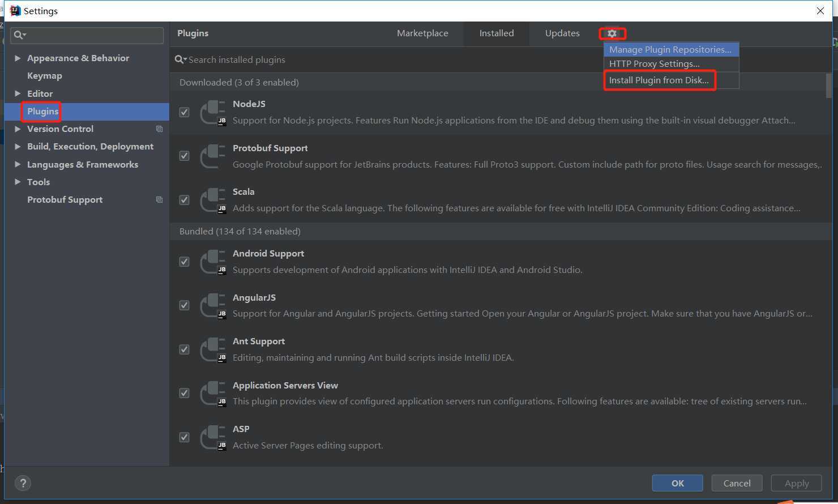838x504 pixels.
Task: Click the Downloaded (3 of 3 enabled) header
Action: click(x=239, y=83)
